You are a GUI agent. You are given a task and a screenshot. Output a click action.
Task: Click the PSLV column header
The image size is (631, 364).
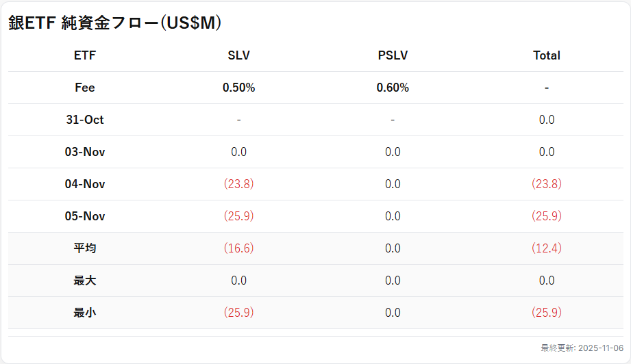(393, 55)
